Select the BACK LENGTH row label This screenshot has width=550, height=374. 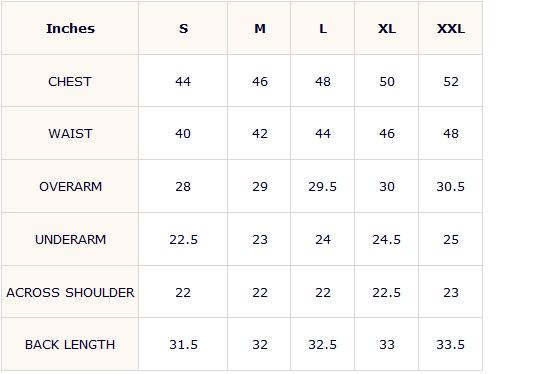(70, 344)
